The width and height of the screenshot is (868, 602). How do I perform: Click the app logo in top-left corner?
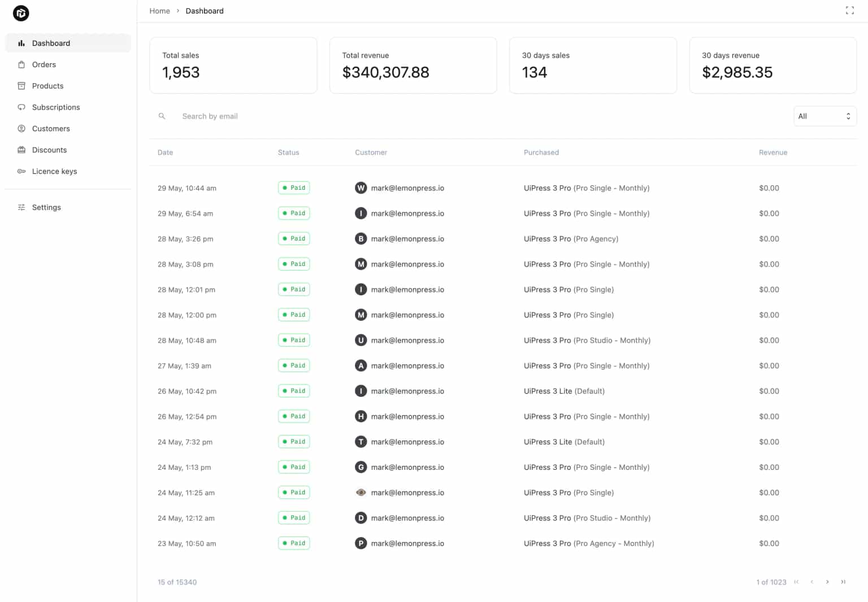pyautogui.click(x=21, y=13)
